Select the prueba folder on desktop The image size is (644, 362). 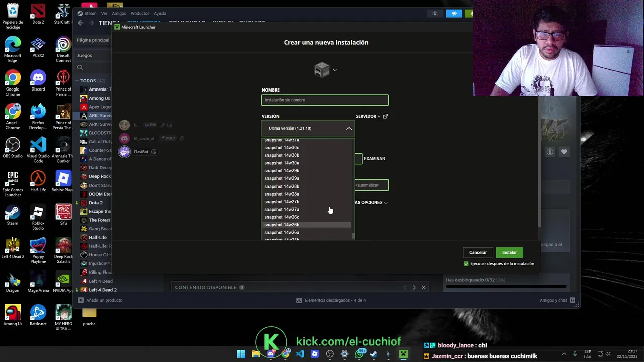point(89,315)
